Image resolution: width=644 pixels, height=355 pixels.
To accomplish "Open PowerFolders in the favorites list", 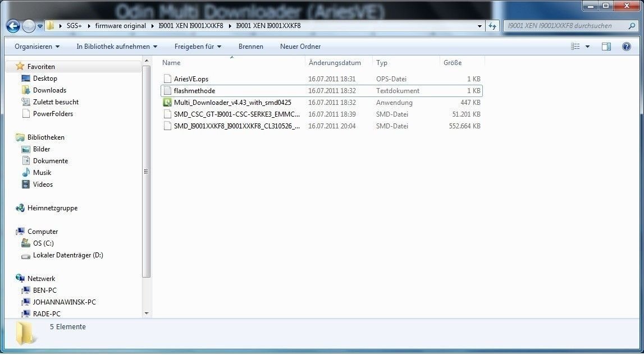I will [x=53, y=114].
